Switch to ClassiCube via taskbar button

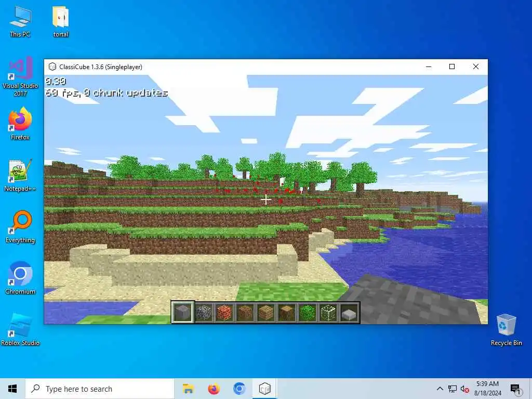click(x=264, y=389)
